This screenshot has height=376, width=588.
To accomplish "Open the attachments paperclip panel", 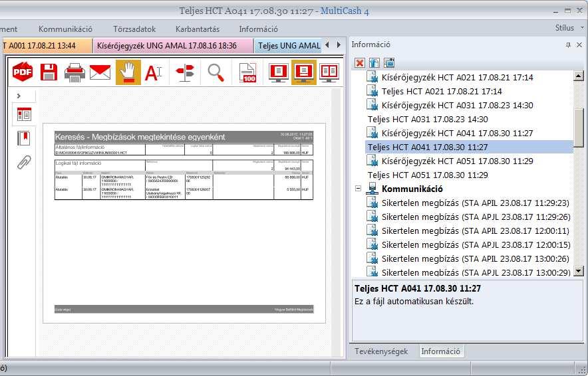I will click(x=24, y=163).
